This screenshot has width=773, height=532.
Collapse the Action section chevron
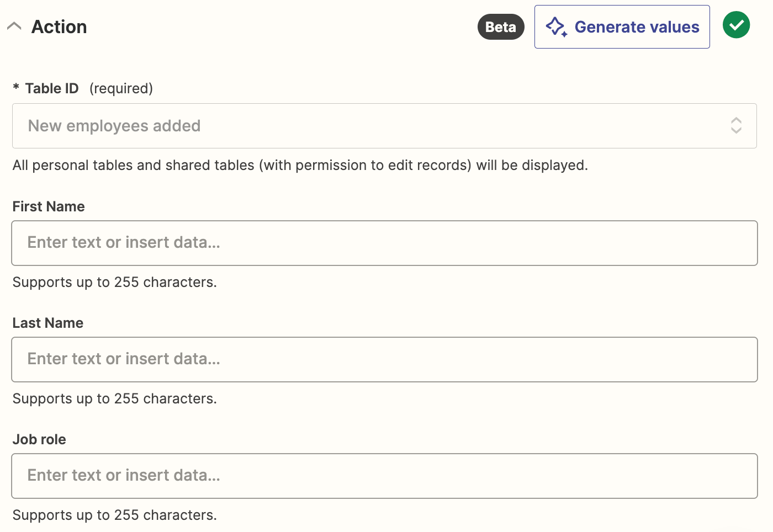point(14,26)
